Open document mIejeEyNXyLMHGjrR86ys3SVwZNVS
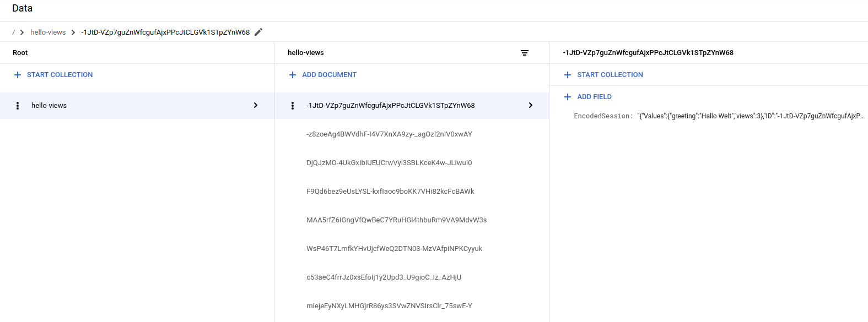This screenshot has width=868, height=322. (389, 306)
